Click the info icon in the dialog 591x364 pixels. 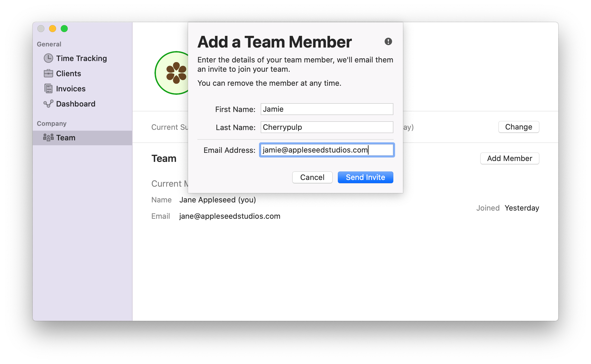(388, 42)
